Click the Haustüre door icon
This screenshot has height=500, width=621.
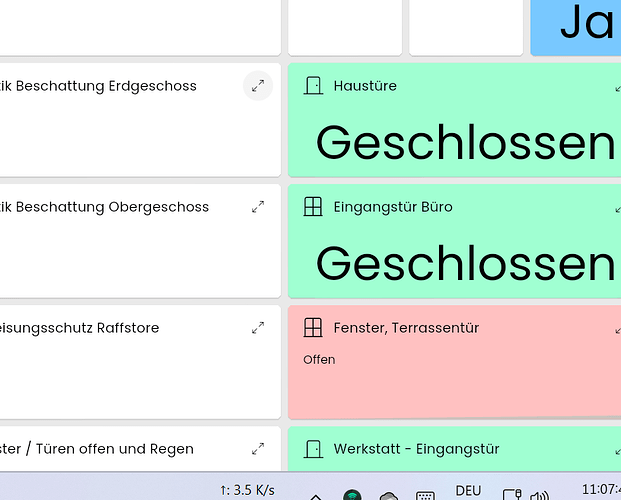coord(313,86)
